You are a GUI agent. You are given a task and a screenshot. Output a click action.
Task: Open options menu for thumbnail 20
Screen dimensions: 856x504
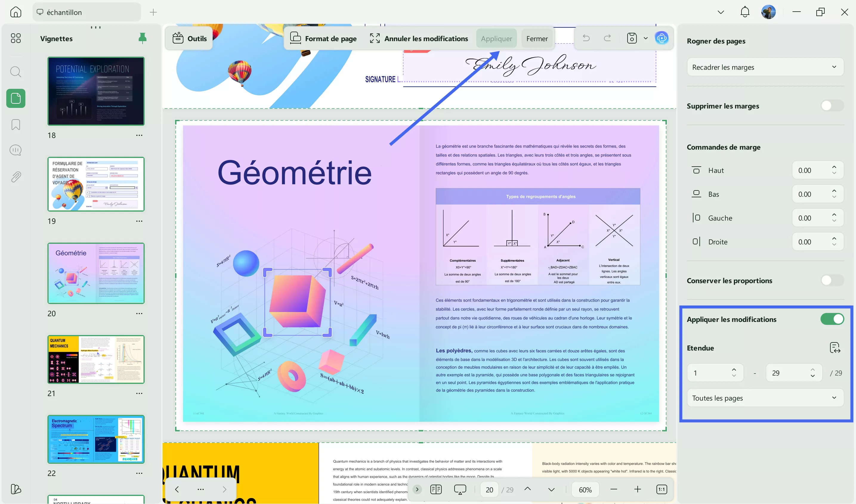pyautogui.click(x=139, y=314)
